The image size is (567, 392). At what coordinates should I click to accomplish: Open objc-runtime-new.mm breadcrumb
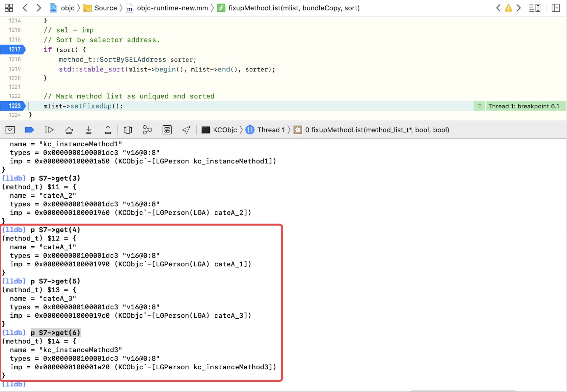(167, 8)
